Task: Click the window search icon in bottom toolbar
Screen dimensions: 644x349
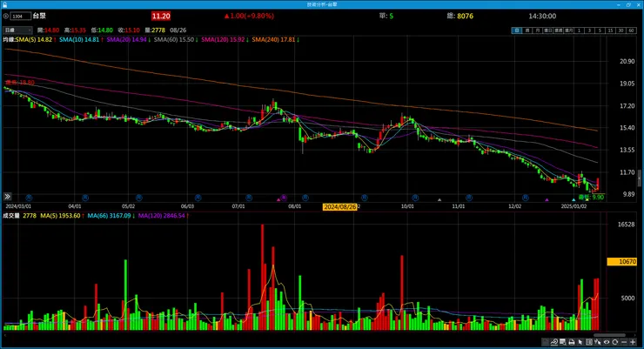Action: click(x=563, y=342)
